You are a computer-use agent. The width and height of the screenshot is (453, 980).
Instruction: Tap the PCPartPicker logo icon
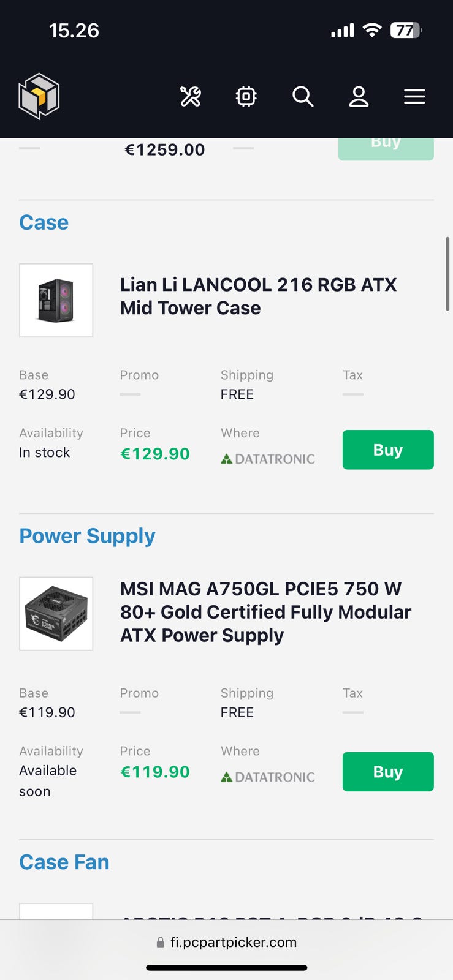tap(39, 96)
